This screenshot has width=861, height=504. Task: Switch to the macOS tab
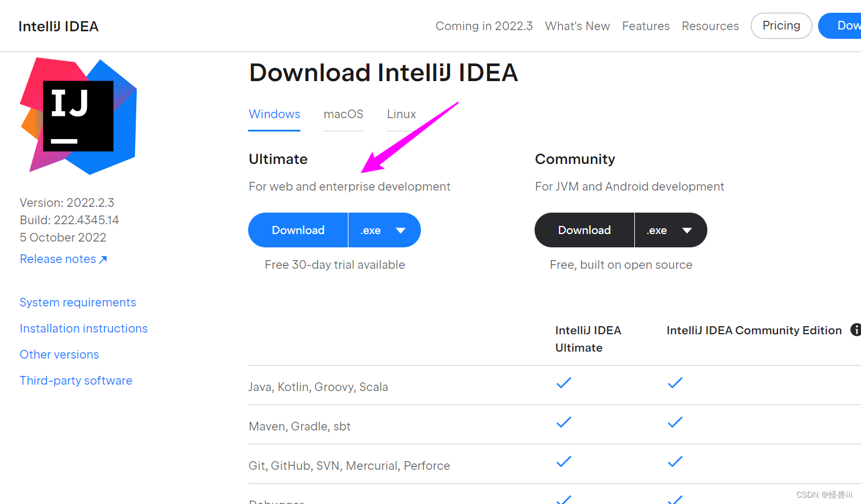click(x=343, y=114)
